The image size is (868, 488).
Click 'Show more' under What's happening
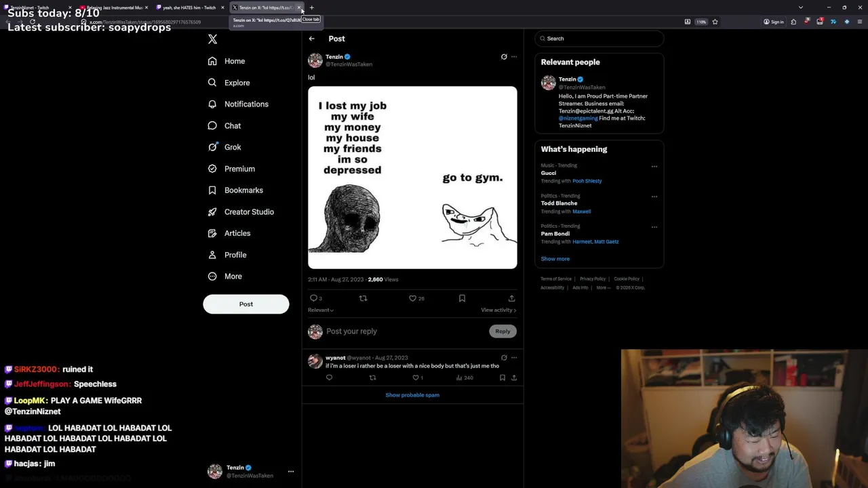[555, 259]
